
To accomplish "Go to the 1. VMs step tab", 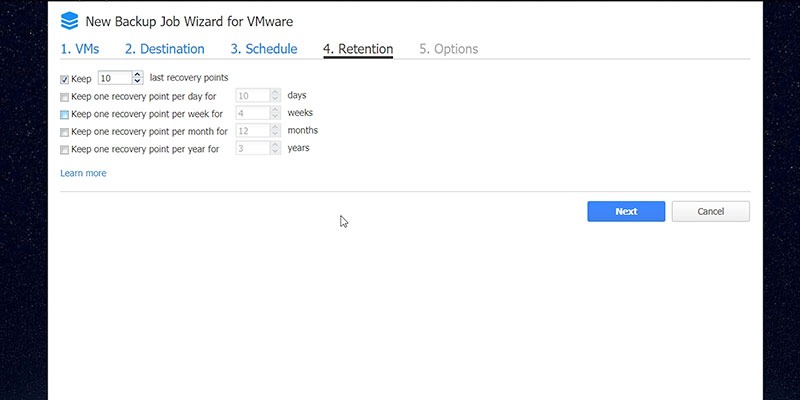I will pos(80,49).
